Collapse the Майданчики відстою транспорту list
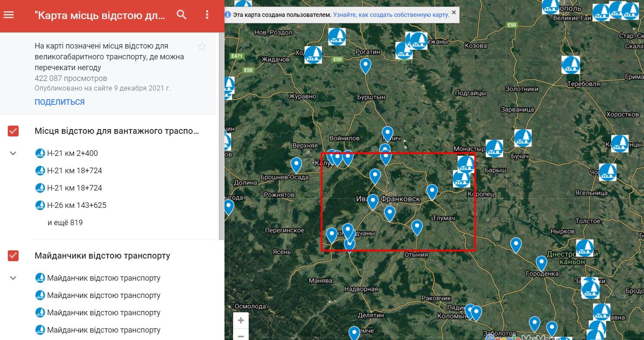 click(x=13, y=278)
